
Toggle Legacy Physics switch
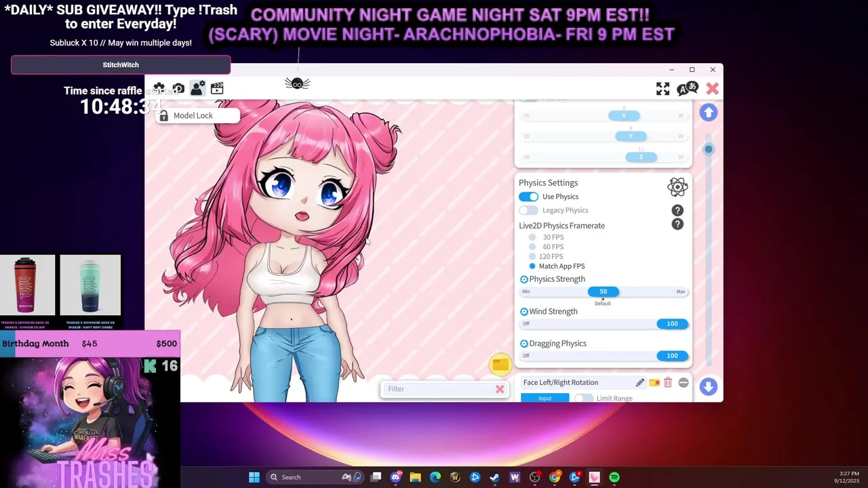[x=528, y=210]
